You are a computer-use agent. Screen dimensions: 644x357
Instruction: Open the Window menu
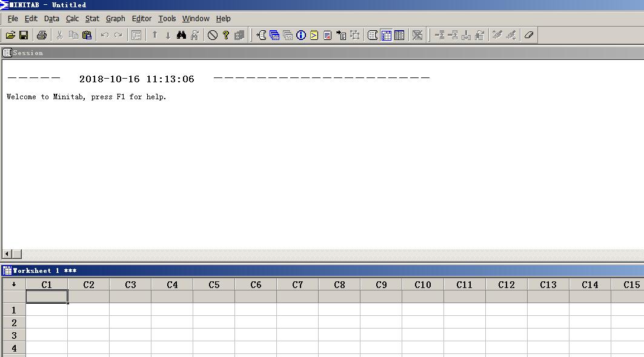pos(196,19)
